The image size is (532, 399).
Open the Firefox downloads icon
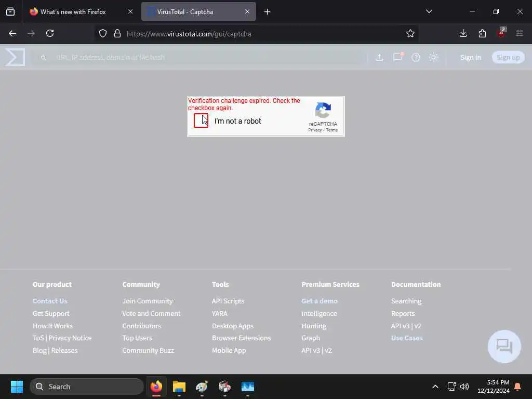tap(463, 33)
